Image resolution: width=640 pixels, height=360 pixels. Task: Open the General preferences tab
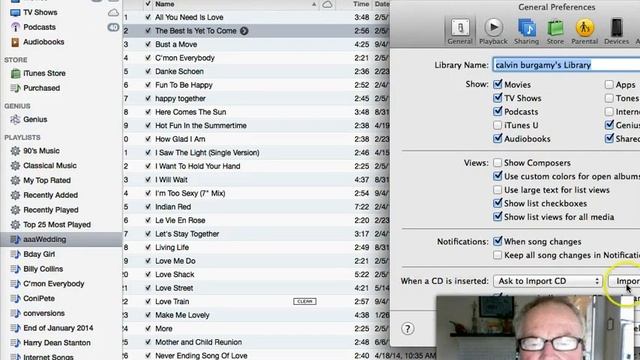click(460, 31)
